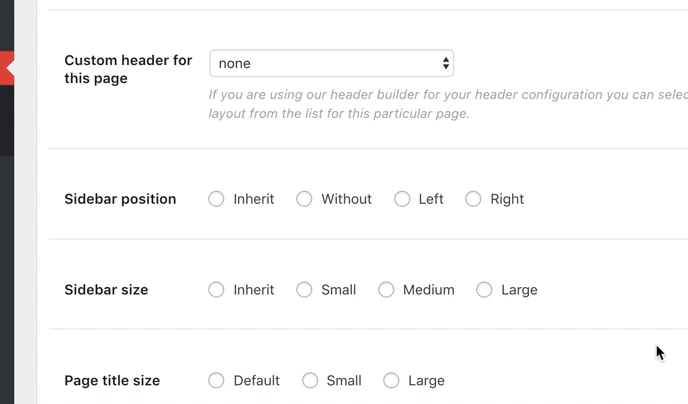Select Default Page title size
Viewport: 688px width, 404px height.
coord(216,381)
